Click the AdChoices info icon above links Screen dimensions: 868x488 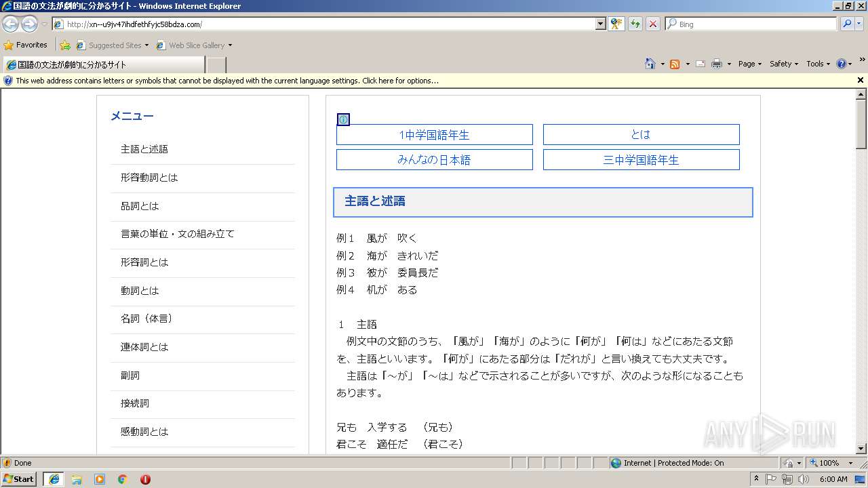[343, 120]
